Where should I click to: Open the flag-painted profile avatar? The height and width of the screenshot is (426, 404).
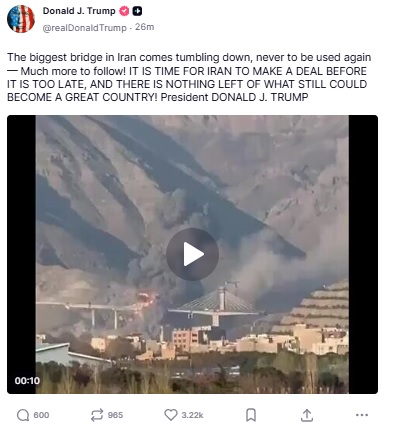pos(21,19)
